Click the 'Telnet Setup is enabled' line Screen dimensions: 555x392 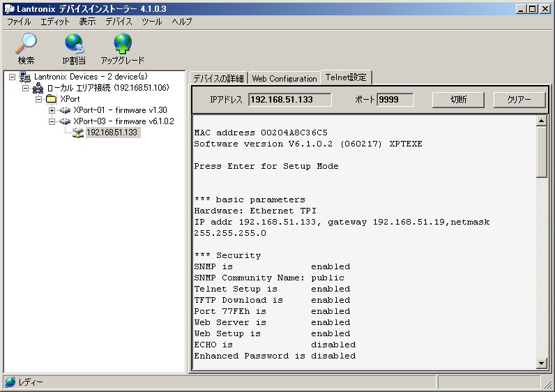pyautogui.click(x=272, y=289)
